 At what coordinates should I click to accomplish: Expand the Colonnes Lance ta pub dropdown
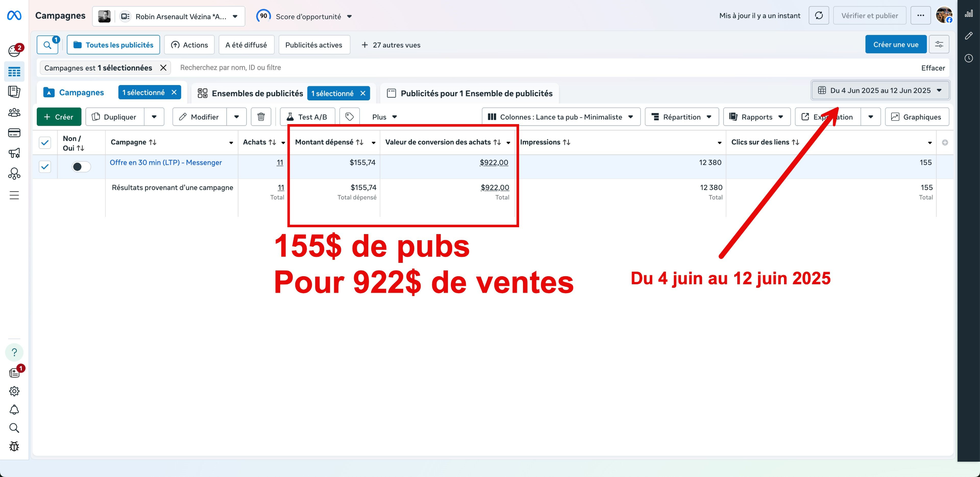pos(561,117)
